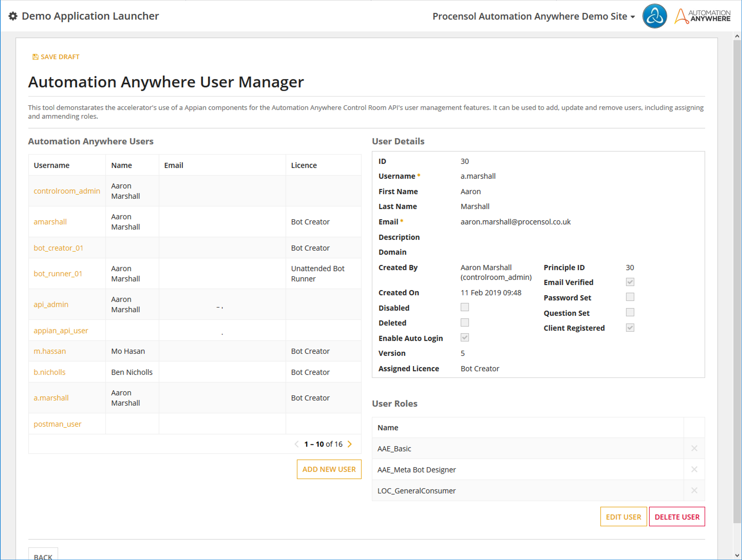Toggle the Enable Auto Login checkbox
This screenshot has height=560, width=742.
[x=465, y=338]
